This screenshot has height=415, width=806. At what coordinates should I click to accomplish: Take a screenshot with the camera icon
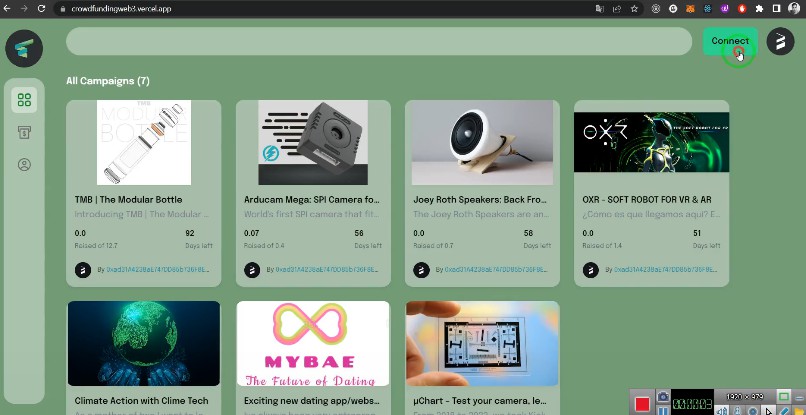click(x=662, y=397)
